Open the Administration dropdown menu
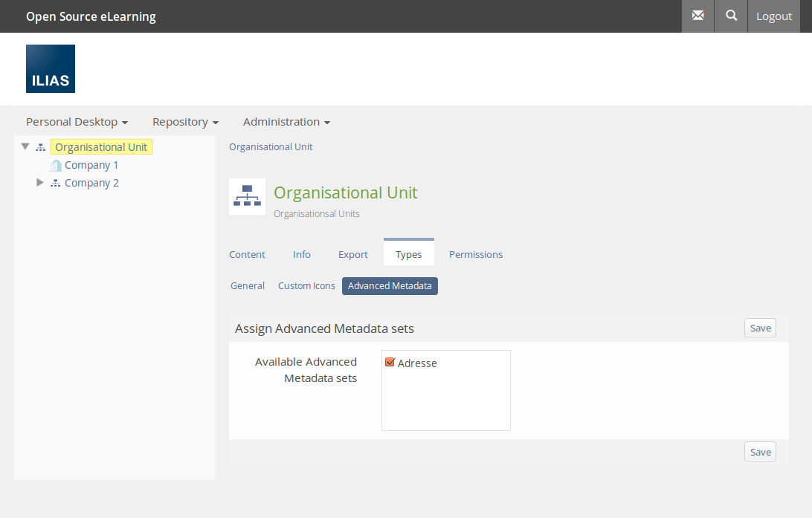Image resolution: width=812 pixels, height=518 pixels. pos(286,122)
